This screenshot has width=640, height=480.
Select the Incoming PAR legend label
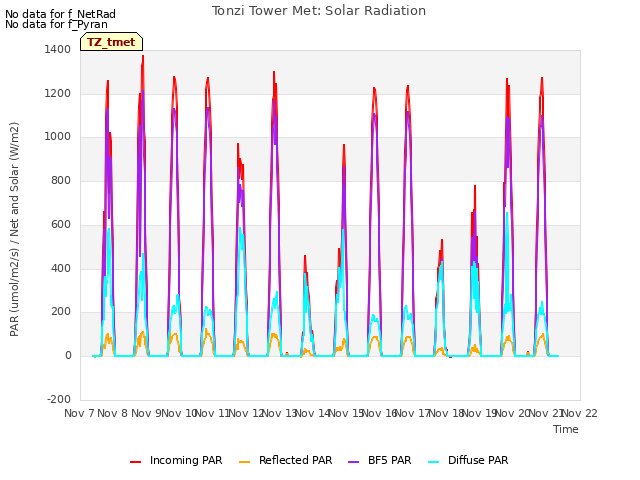[186, 460]
